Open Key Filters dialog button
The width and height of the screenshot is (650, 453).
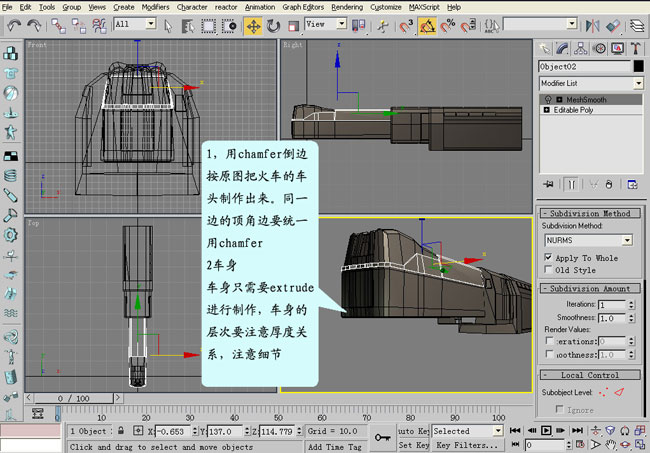(x=467, y=445)
